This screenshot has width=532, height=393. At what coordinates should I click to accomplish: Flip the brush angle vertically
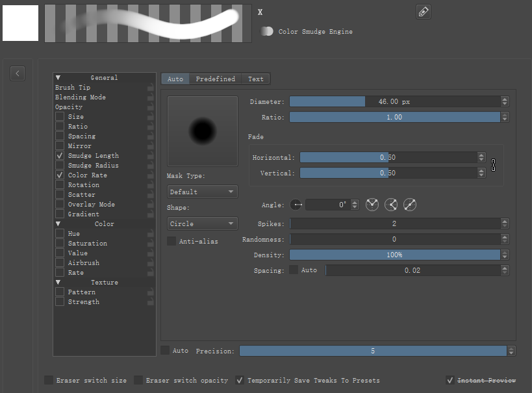point(391,205)
